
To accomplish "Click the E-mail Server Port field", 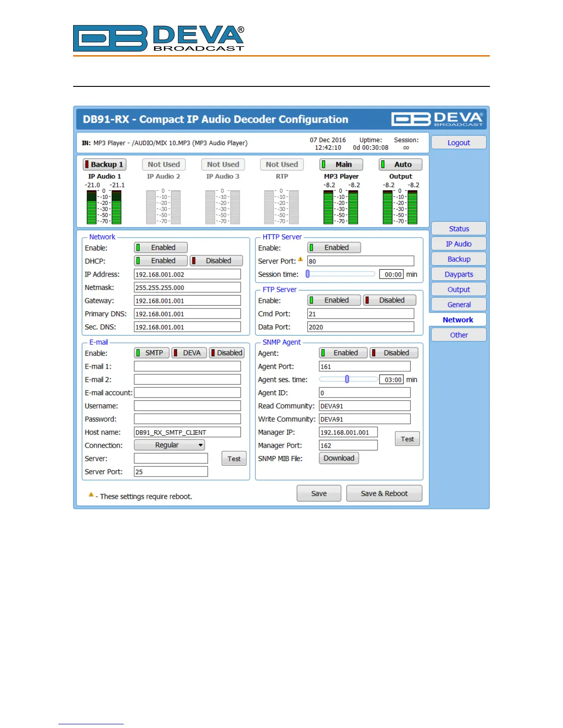I will tap(171, 472).
